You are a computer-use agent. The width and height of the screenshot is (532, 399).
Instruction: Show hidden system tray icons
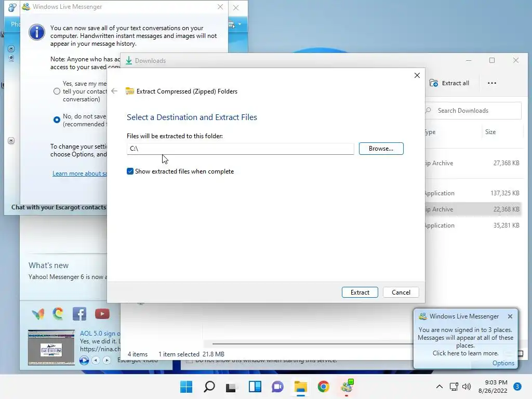(440, 387)
